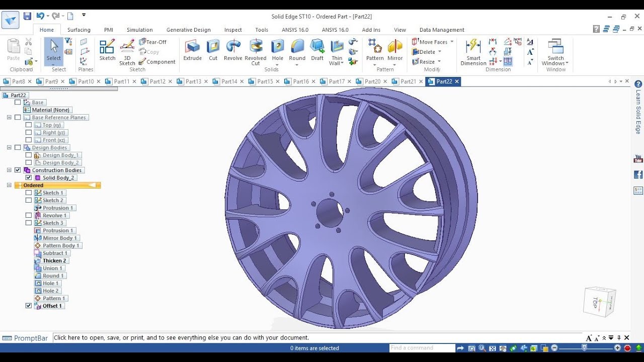Switch to the Inspect tab

(x=233, y=30)
